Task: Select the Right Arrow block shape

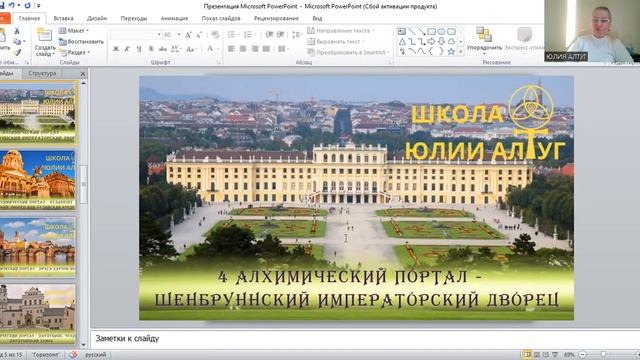Action: pyautogui.click(x=431, y=42)
